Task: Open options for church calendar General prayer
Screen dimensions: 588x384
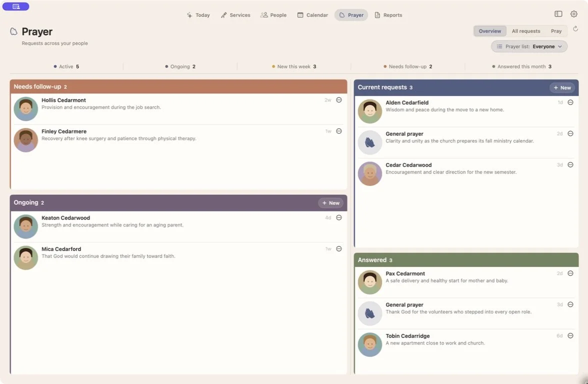Action: [570, 133]
